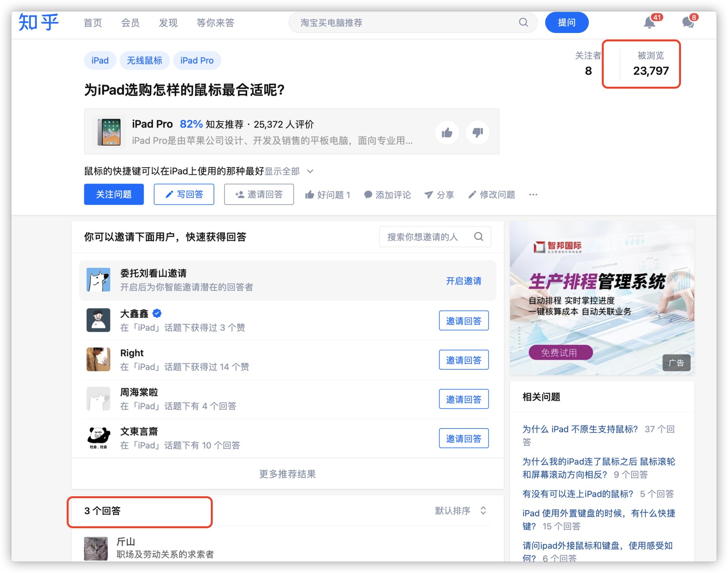
Task: Invite 周海棠啦 to answer
Action: (x=463, y=399)
